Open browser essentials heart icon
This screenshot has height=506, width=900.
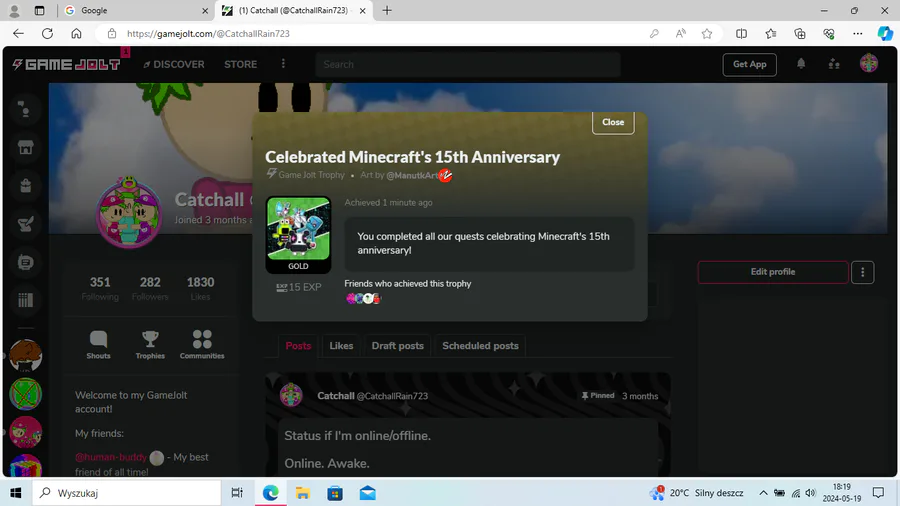828,33
